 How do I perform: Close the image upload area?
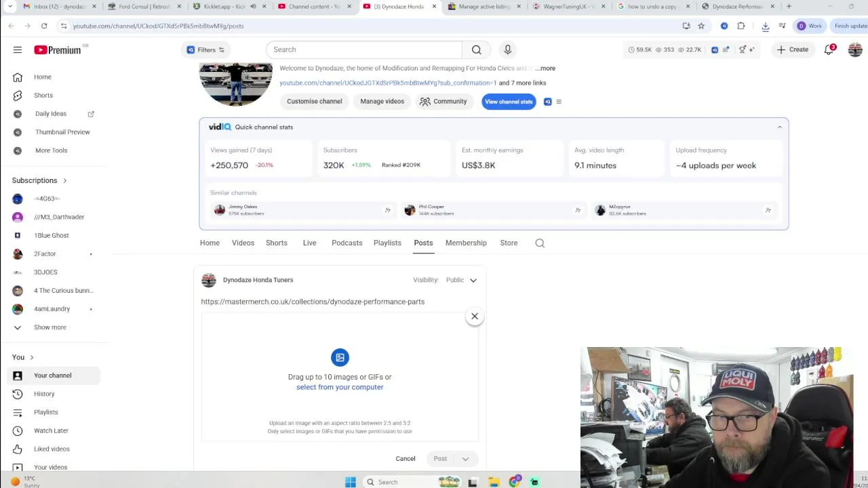tap(475, 317)
